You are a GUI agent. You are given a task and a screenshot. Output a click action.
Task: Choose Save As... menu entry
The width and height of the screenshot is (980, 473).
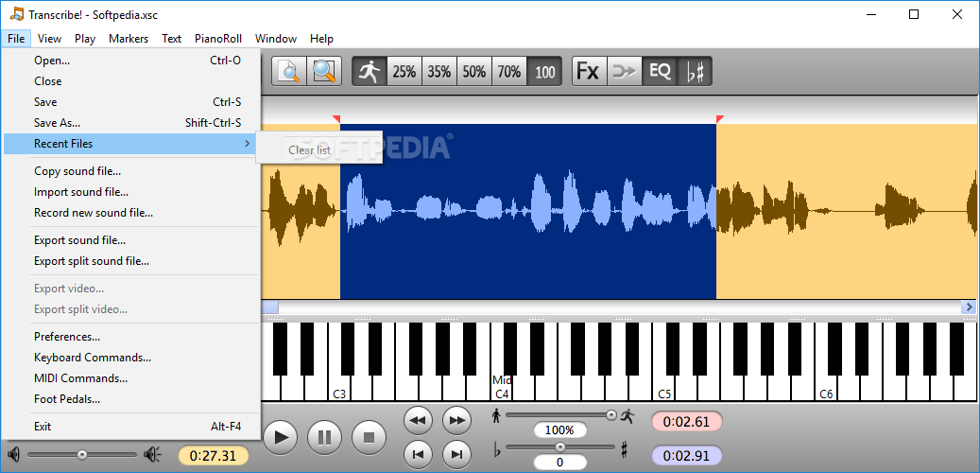[x=130, y=123]
